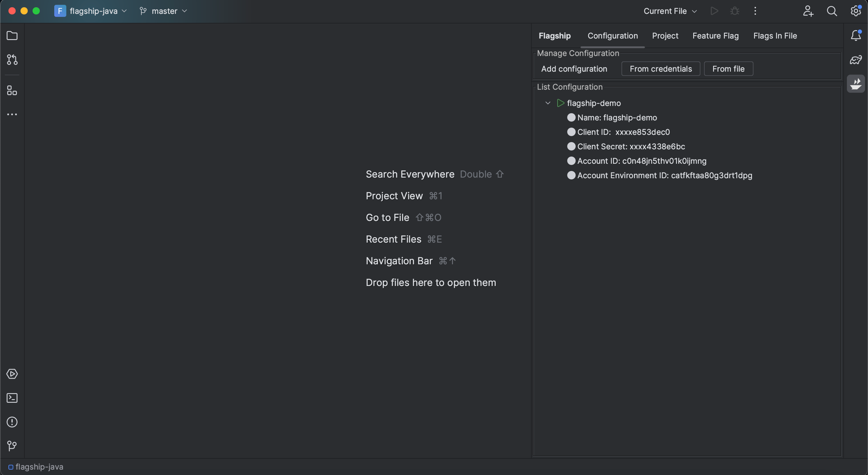
Task: Click the From file button
Action: [728, 69]
